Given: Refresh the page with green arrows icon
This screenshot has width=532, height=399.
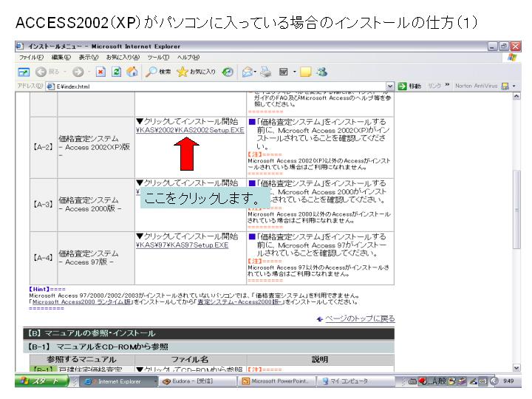Looking at the screenshot, I should pos(117,72).
